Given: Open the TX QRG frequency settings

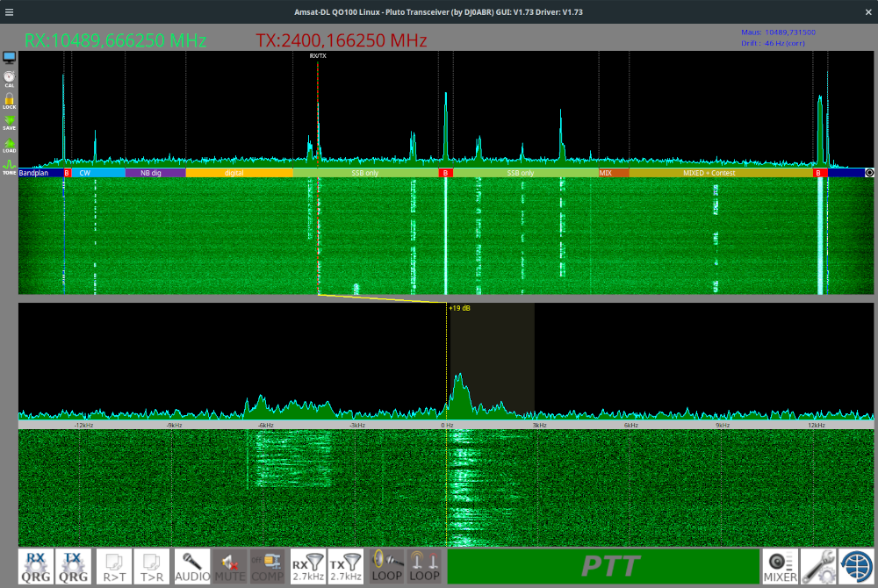Looking at the screenshot, I should tap(73, 566).
